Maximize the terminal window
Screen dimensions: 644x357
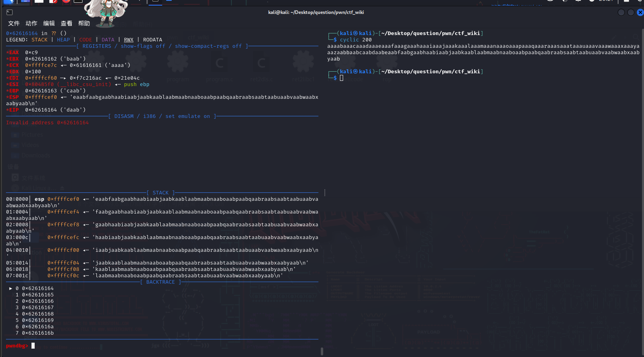pos(630,12)
